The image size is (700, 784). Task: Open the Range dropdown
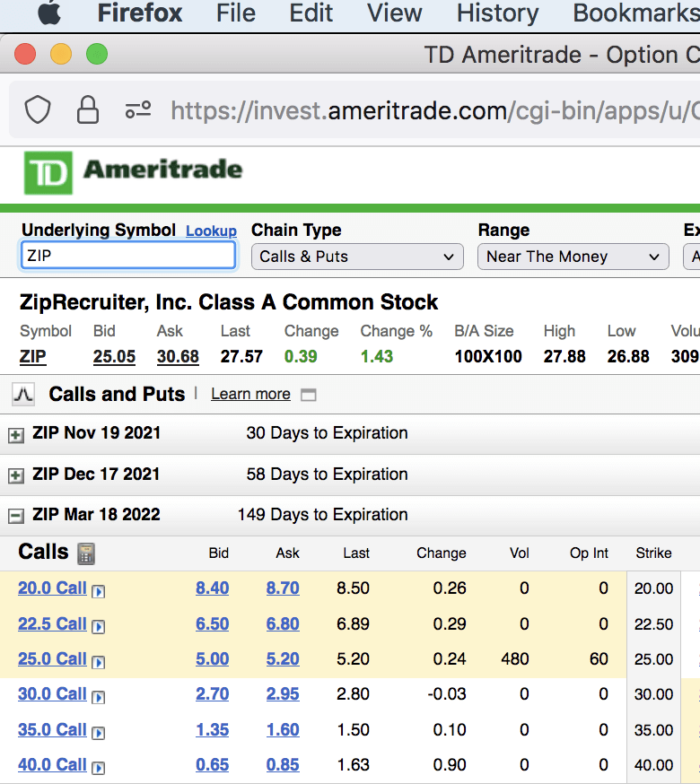pos(573,257)
